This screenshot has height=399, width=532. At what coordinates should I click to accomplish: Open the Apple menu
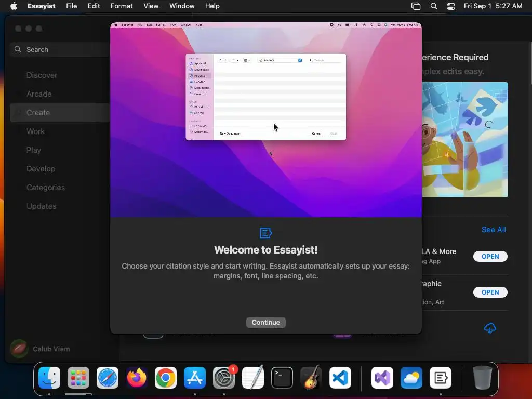(14, 6)
